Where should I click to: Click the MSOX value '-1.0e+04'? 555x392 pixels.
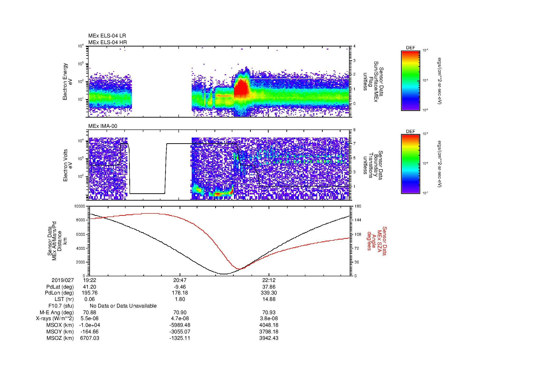(x=89, y=325)
